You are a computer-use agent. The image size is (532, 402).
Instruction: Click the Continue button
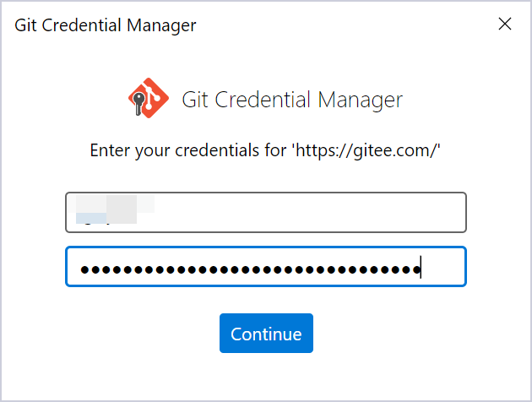tap(266, 334)
